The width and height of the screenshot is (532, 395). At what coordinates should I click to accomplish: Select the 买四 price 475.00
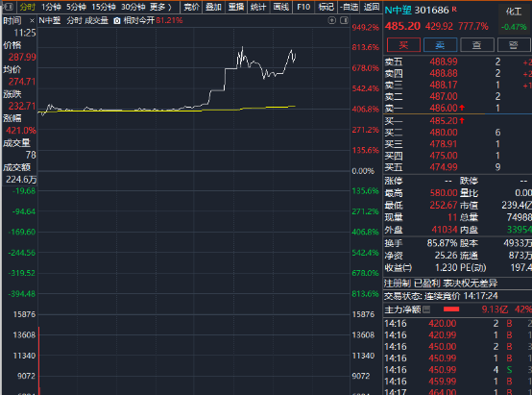coord(444,156)
